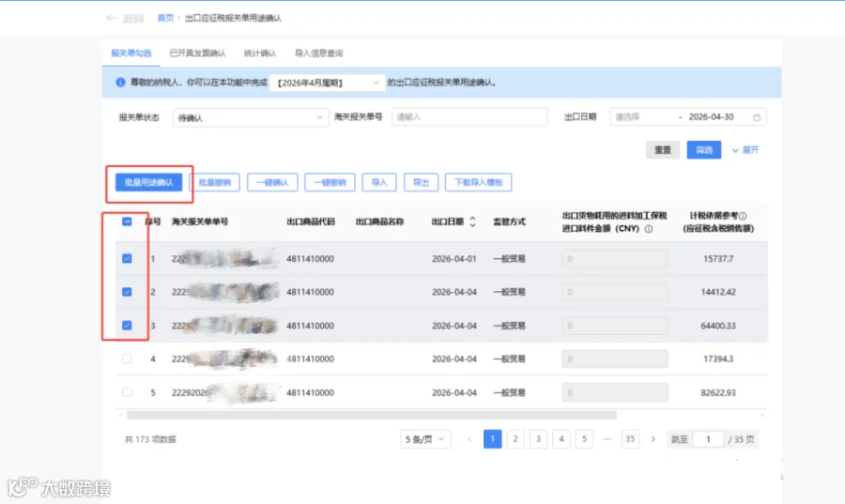Click info icon beside 计税依据参考 header
Image resolution: width=845 pixels, height=504 pixels.
pos(743,216)
